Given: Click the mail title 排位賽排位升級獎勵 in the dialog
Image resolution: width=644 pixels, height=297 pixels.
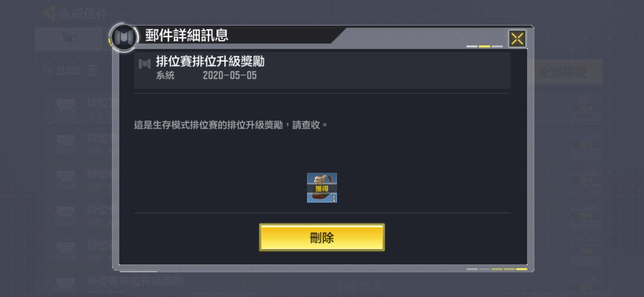Looking at the screenshot, I should point(210,61).
